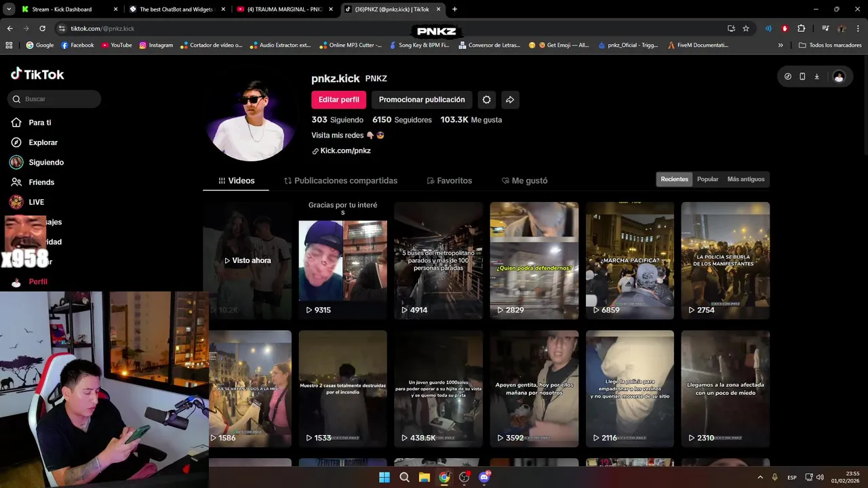Open the Facebook bookmark
868x488 pixels.
click(77, 45)
